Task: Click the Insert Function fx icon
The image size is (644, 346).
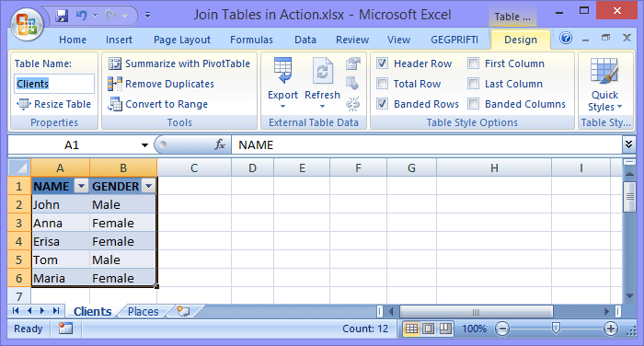Action: click(x=220, y=144)
